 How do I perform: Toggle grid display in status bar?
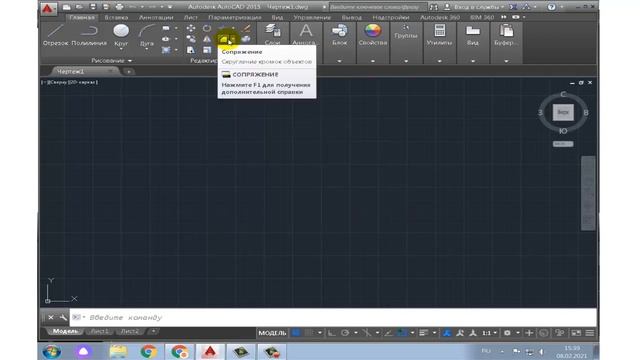296,333
